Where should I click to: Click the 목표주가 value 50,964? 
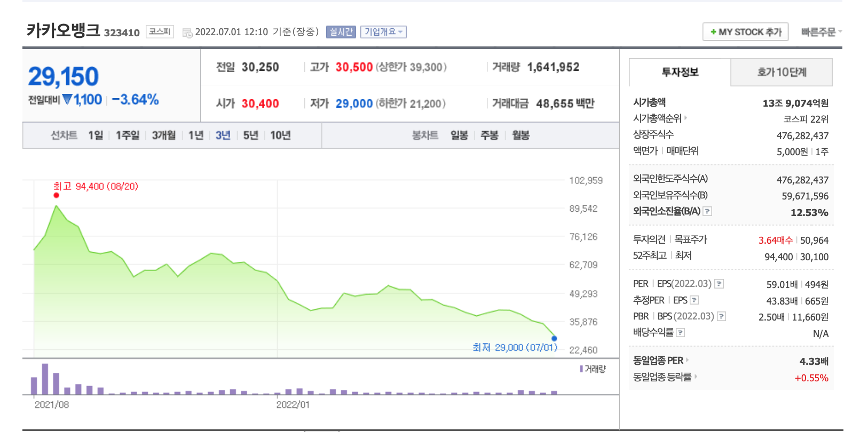tap(814, 240)
